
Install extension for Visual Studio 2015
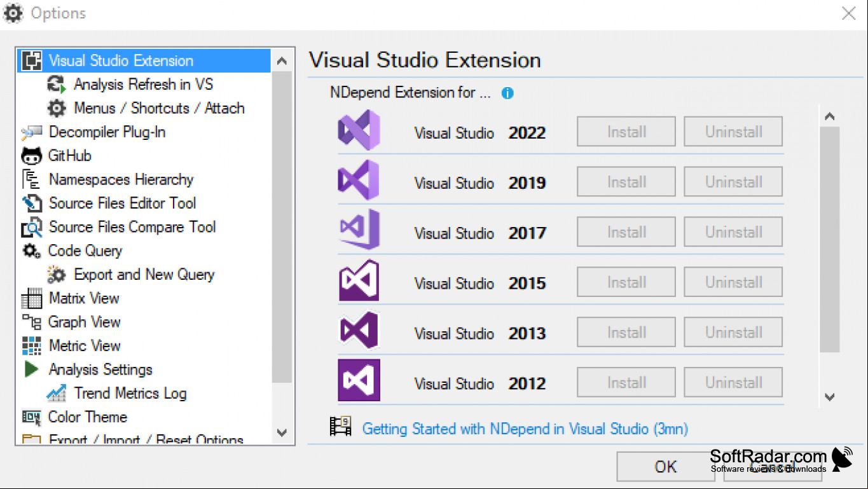(626, 282)
